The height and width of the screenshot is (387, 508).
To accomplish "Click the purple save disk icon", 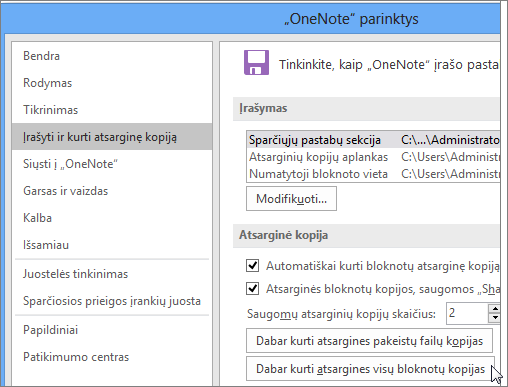I will [x=256, y=62].
